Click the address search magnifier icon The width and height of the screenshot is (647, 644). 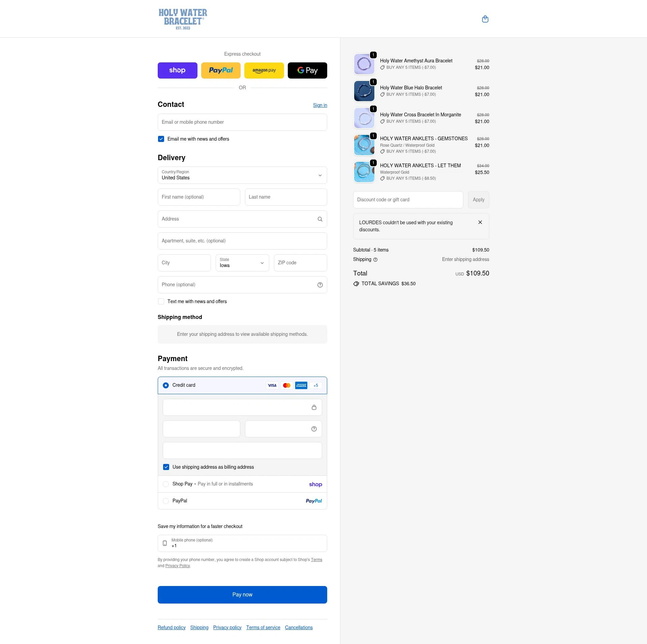[x=320, y=219]
